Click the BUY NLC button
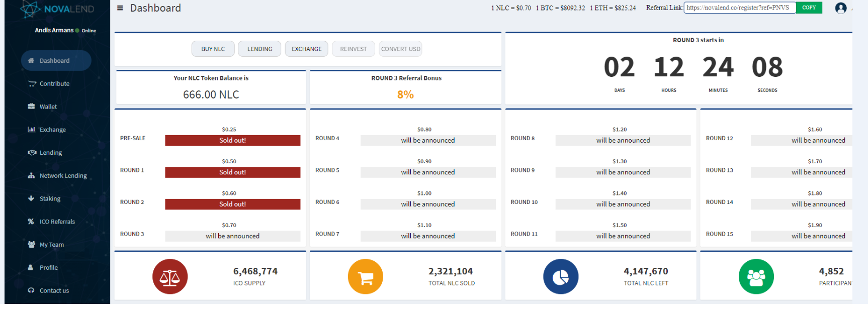Viewport: 868px width, 313px height. (x=213, y=49)
